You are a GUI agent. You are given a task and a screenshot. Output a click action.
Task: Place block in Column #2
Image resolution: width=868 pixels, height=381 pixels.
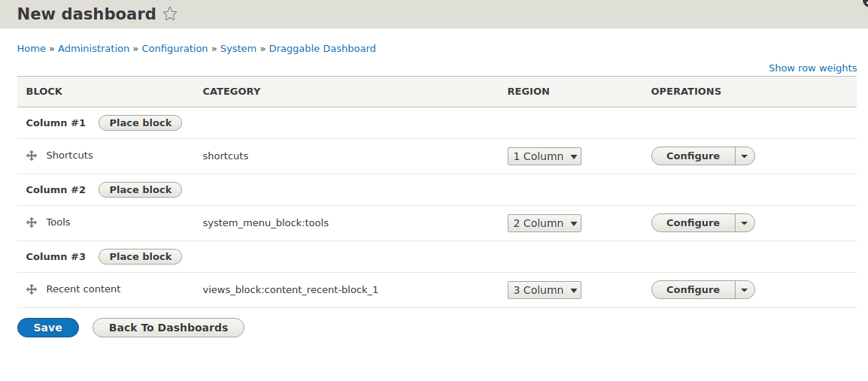coord(140,189)
